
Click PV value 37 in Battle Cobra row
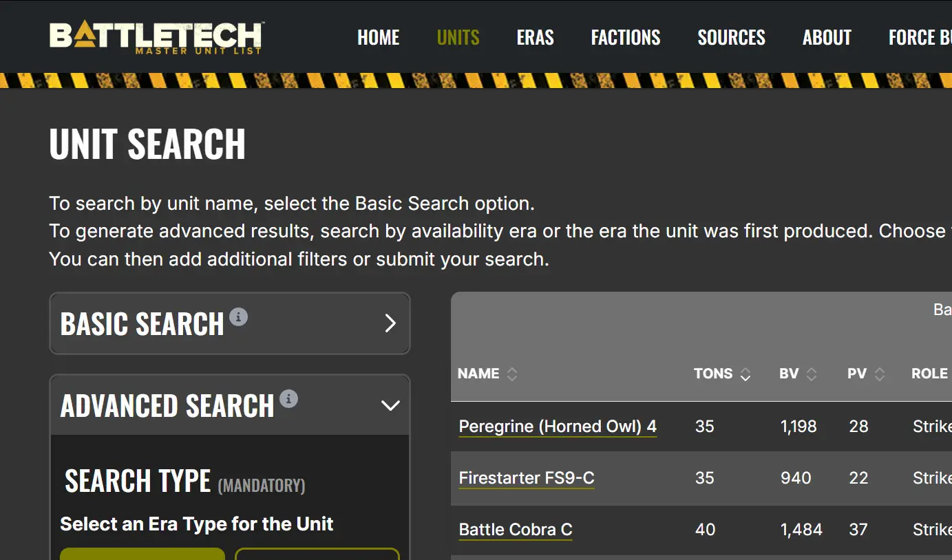[x=858, y=530]
